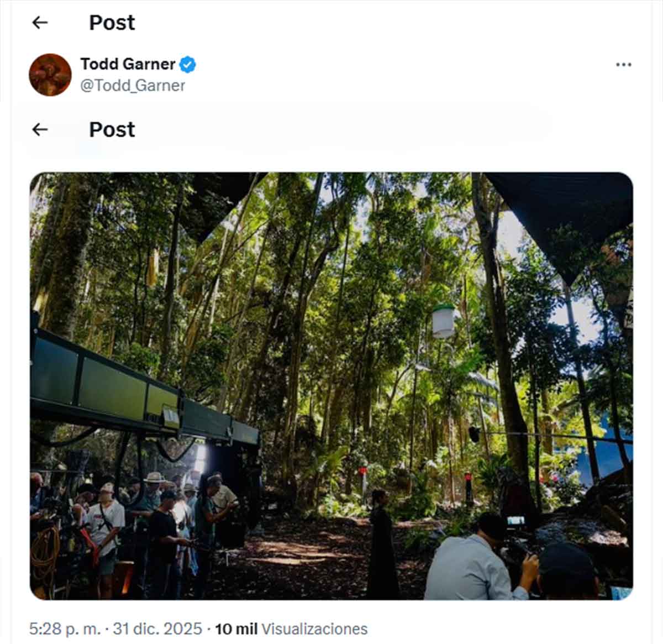Click the top back arrow
This screenshot has height=644, width=663.
[40, 23]
